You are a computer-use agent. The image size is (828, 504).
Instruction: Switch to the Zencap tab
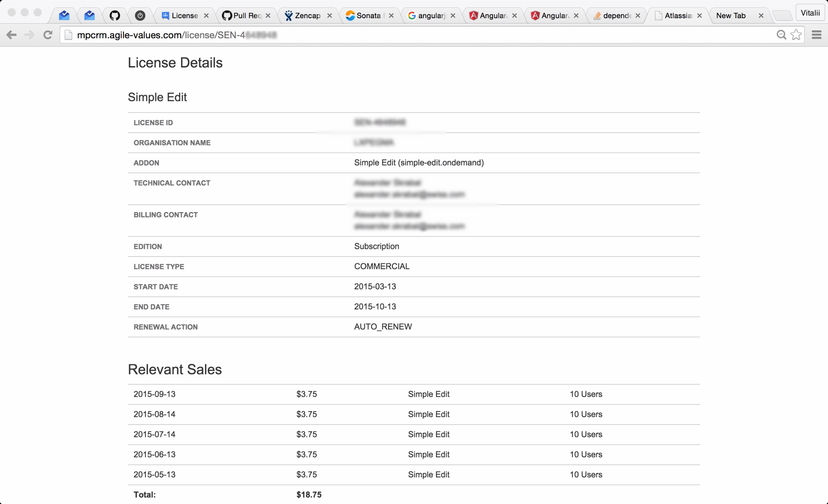pyautogui.click(x=307, y=15)
